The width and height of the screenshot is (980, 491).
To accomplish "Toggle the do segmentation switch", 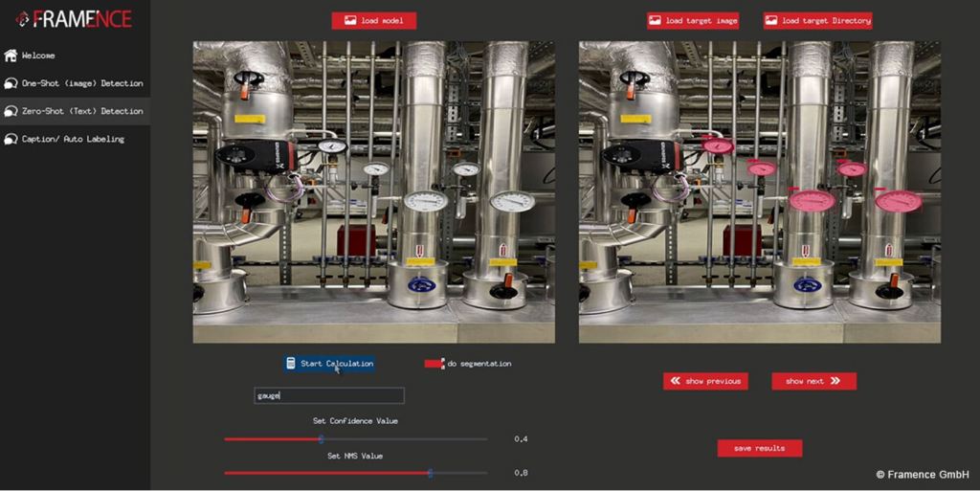I will click(434, 364).
